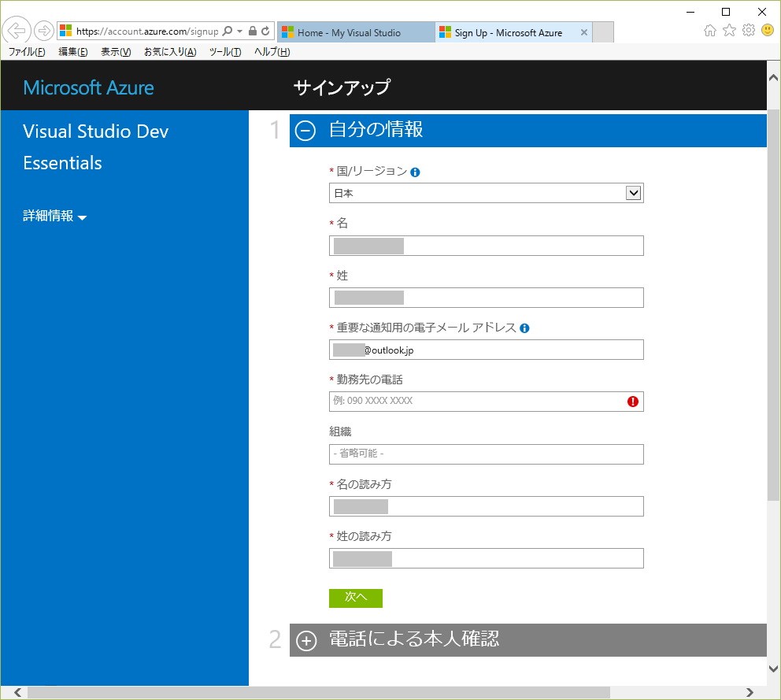The image size is (781, 700).
Task: Click the email address field with outlook.jp
Action: [x=486, y=350]
